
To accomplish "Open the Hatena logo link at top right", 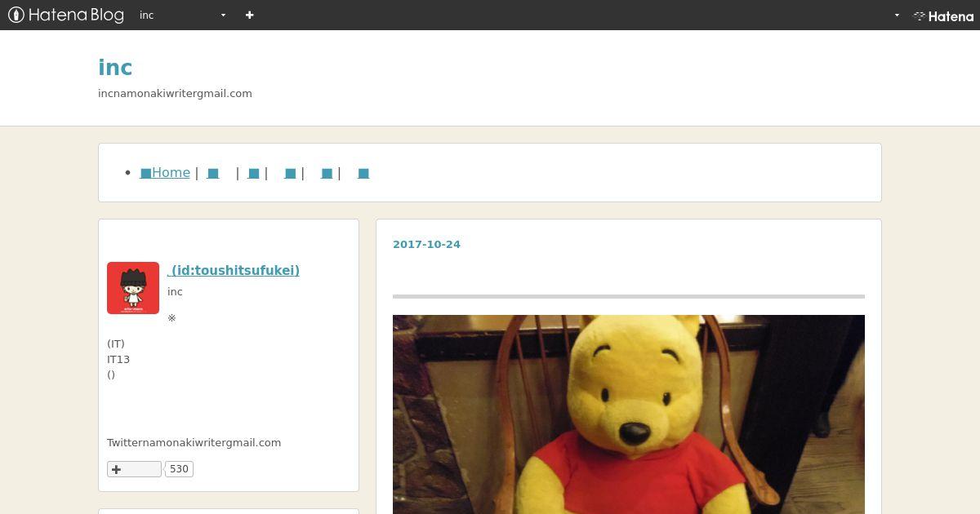I will [x=943, y=16].
